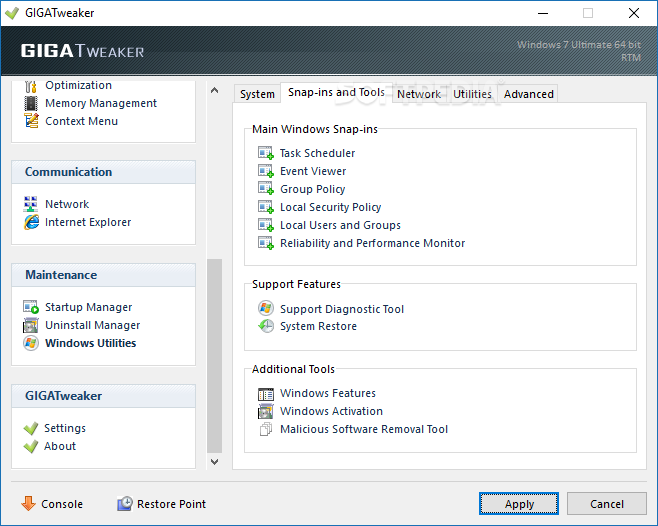Switch to the Advanced tab
The height and width of the screenshot is (526, 658).
tap(528, 94)
